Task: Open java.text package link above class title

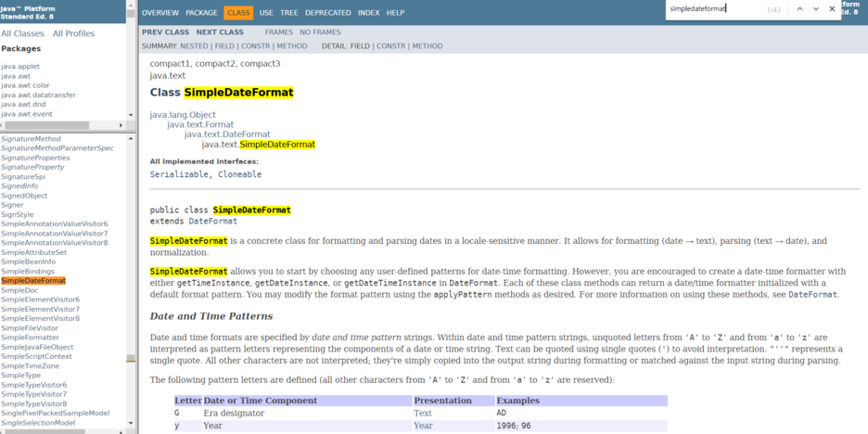Action: 168,75
